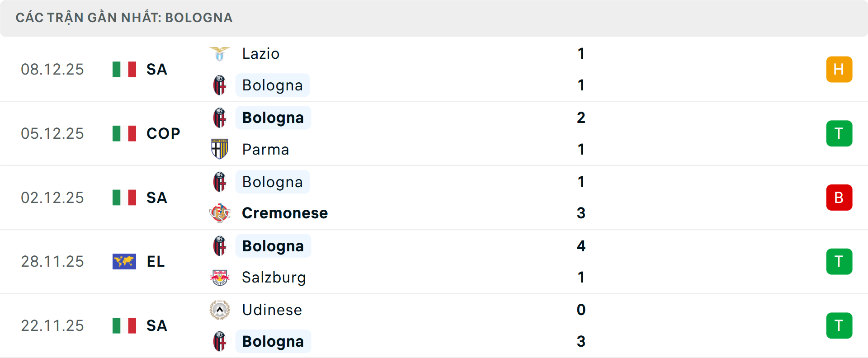Click the Lazio club crest icon
Screen dimensions: 868x358
coord(220,53)
